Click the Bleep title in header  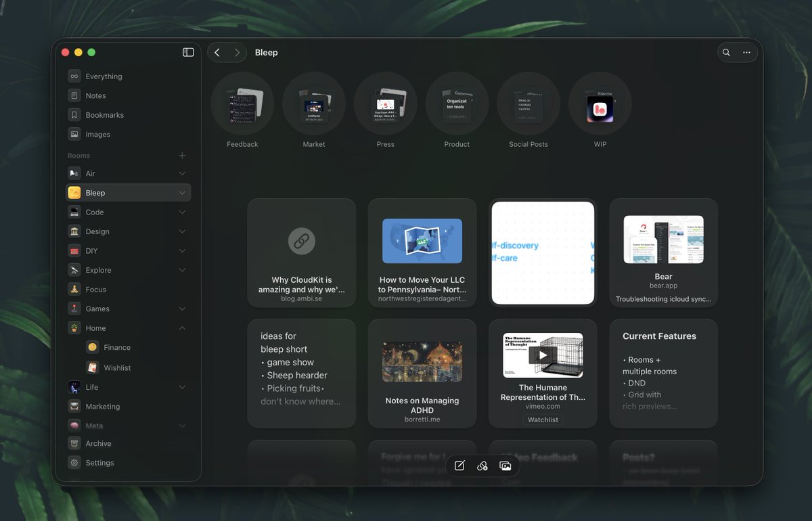[266, 52]
